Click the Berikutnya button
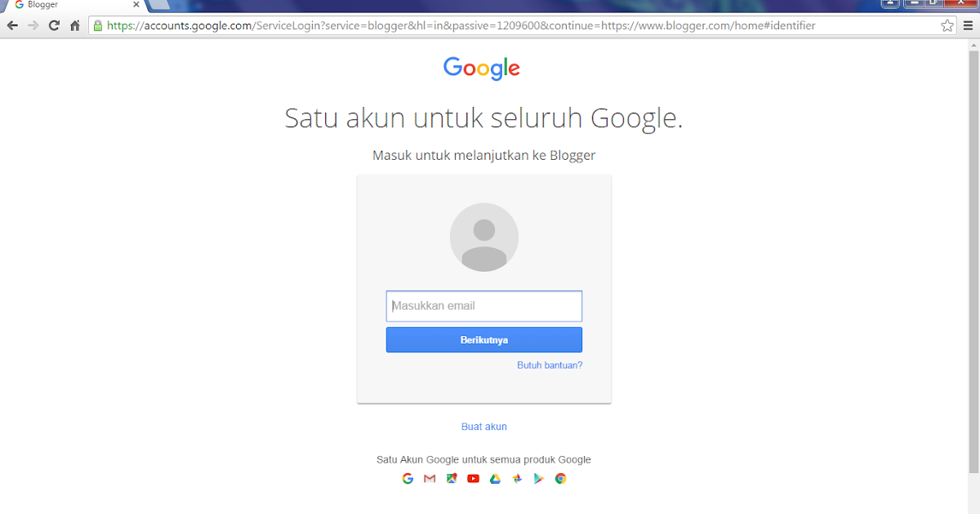This screenshot has height=514, width=980. click(x=484, y=340)
